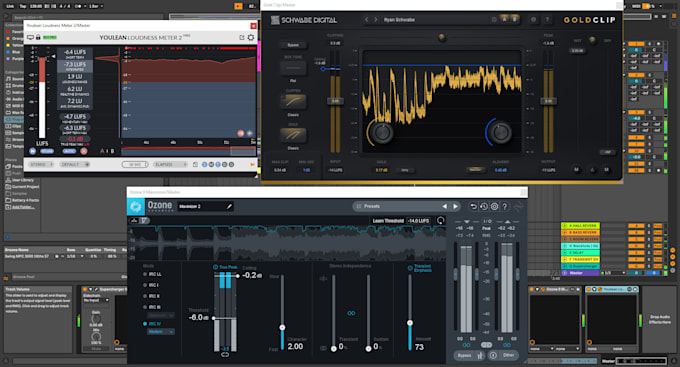Click the orange arrow icon in Youlean footer
This screenshot has height=367, width=680.
click(x=252, y=164)
